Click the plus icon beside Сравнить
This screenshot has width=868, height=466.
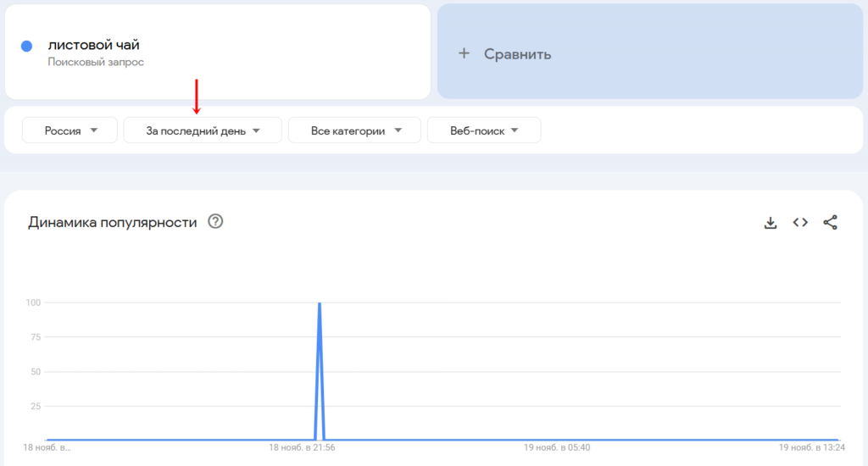464,53
